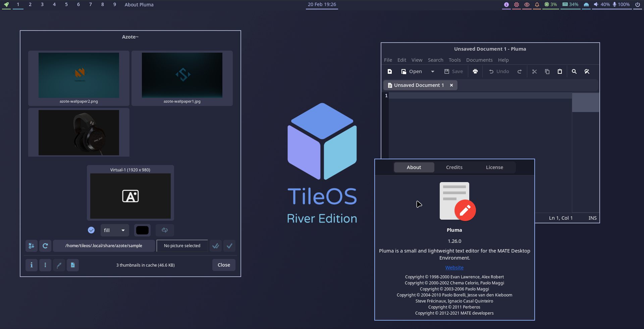Open the Pluma Website link
Screen dimensions: 644x329
454,268
